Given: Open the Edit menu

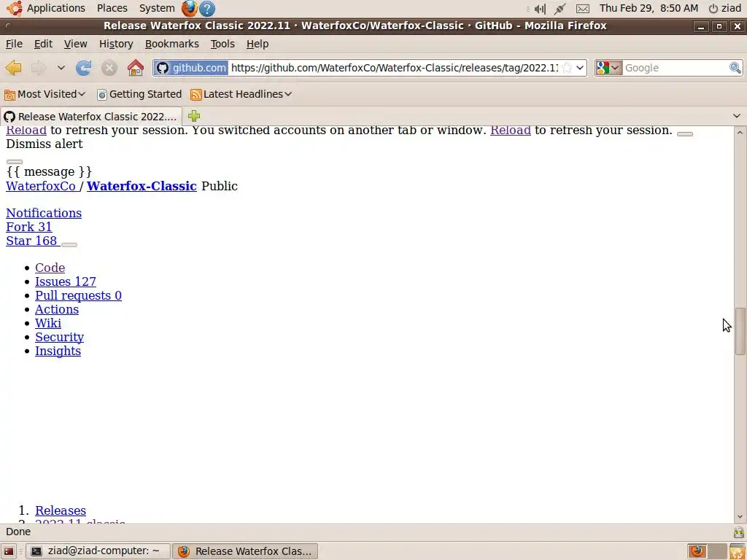Looking at the screenshot, I should pos(43,44).
